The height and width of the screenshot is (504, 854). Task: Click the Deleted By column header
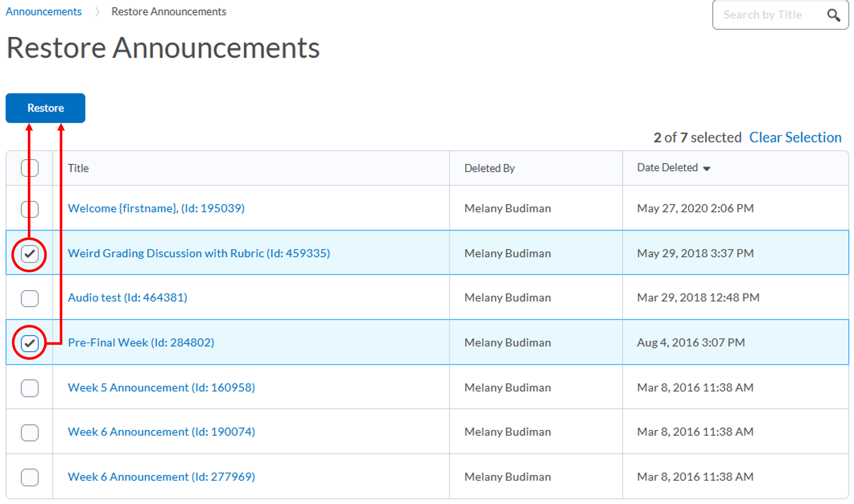[x=489, y=168]
